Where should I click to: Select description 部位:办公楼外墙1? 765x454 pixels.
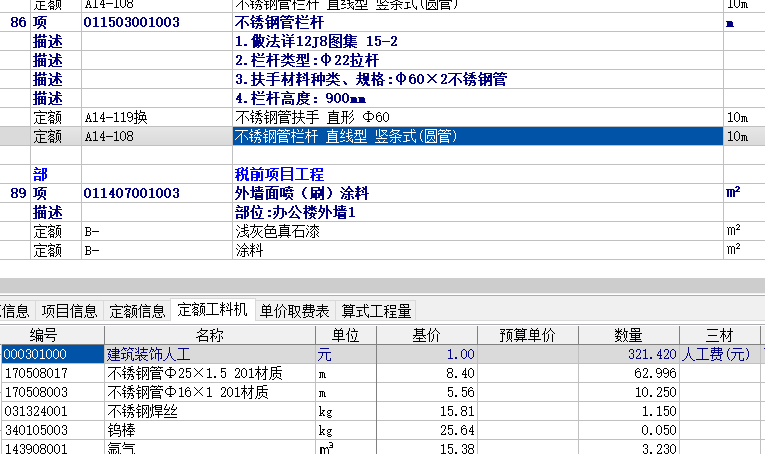(295, 212)
